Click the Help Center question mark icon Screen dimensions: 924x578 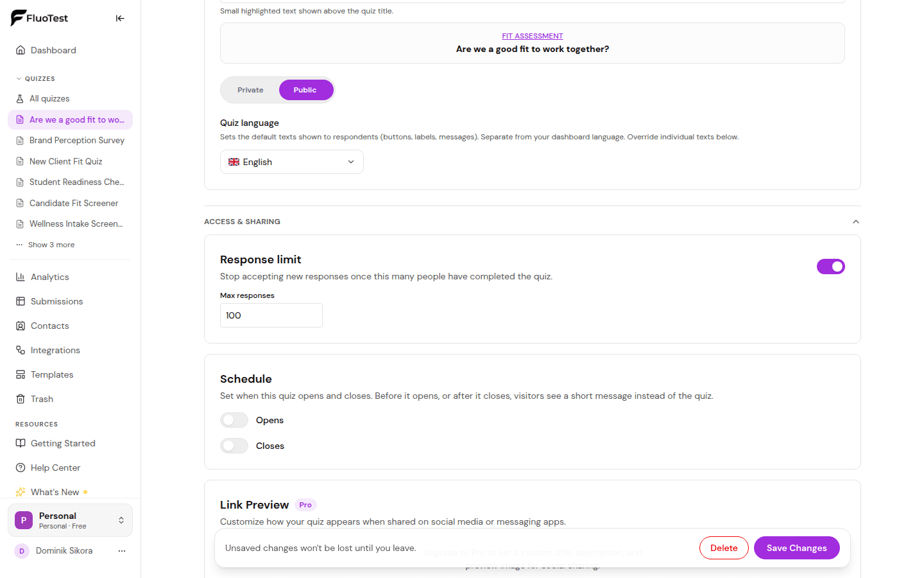click(21, 468)
